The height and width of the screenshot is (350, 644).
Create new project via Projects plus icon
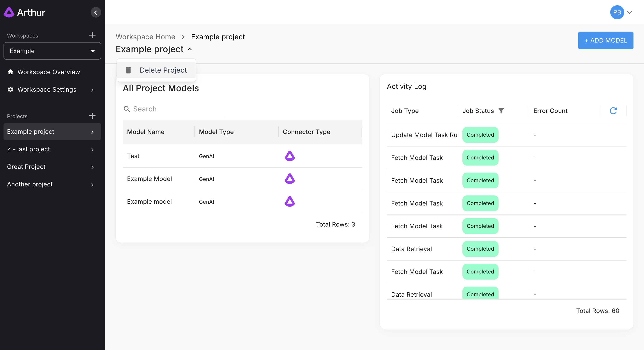tap(92, 116)
